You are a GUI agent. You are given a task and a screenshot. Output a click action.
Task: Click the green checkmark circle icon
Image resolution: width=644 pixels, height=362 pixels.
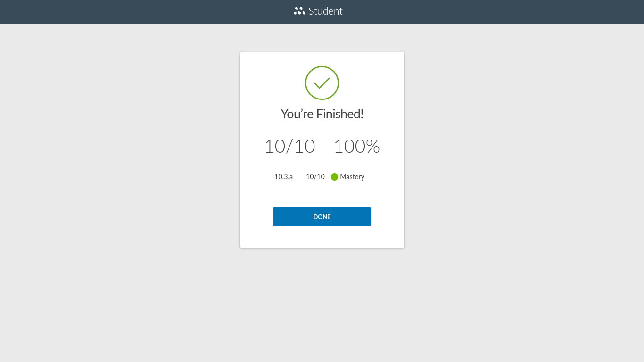pyautogui.click(x=322, y=83)
